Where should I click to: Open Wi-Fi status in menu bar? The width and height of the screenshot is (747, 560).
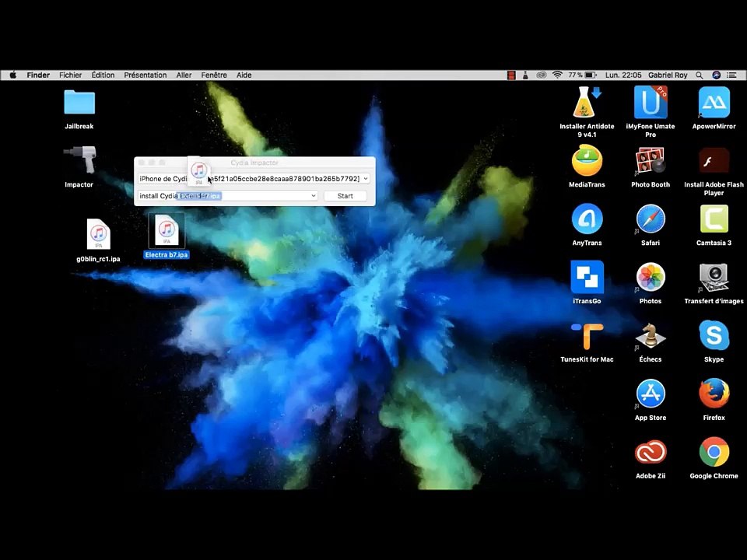557,75
